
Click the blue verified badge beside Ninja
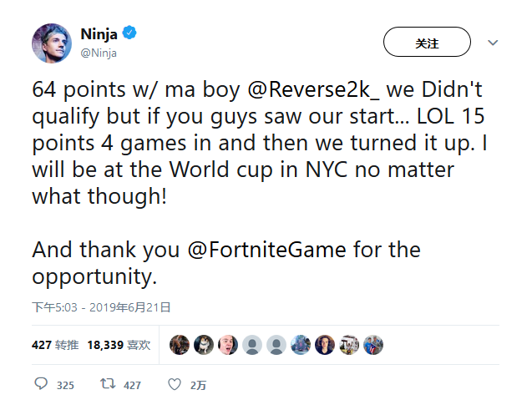(129, 34)
